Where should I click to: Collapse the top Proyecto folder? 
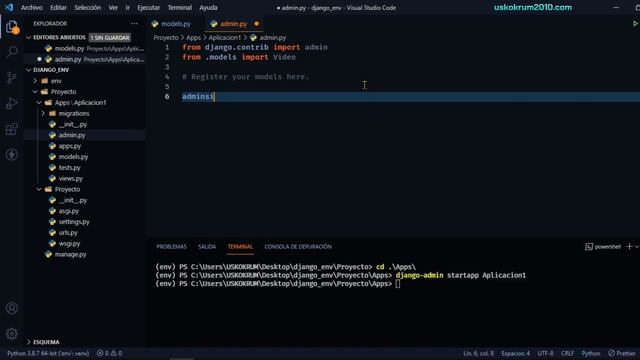63,92
